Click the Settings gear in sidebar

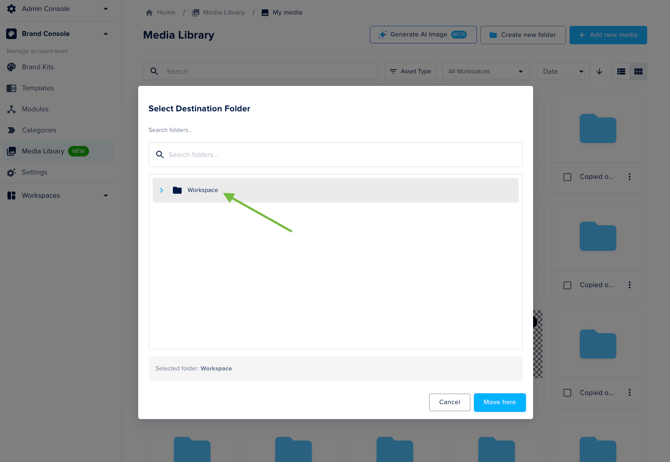(x=11, y=172)
